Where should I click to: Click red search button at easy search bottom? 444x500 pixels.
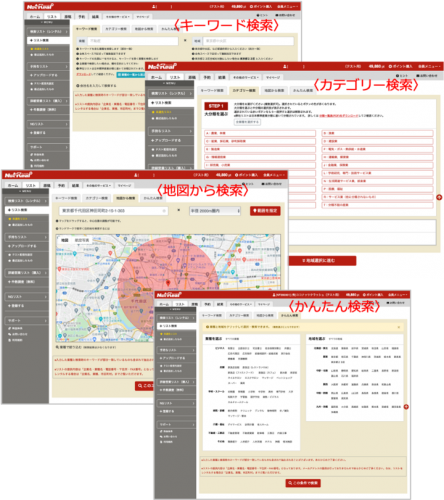click(303, 483)
